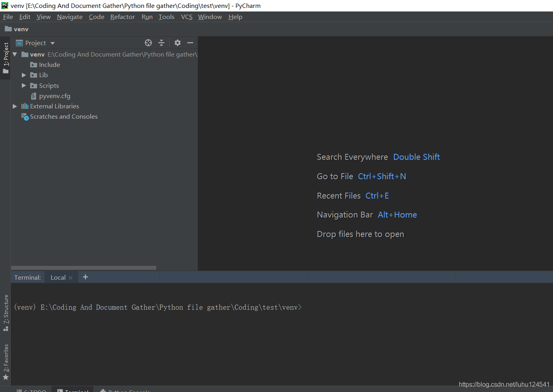This screenshot has width=553, height=392.
Task: Open Project panel settings gear
Action: coord(178,43)
